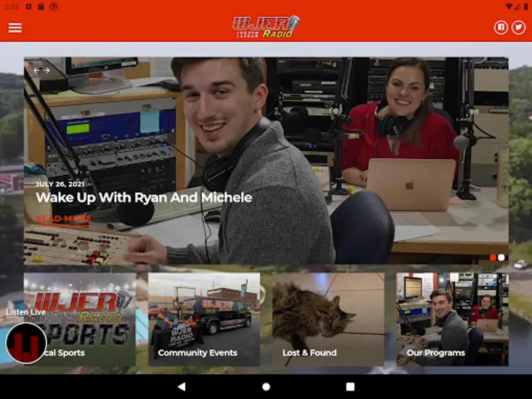Select the first orange slider dot
The image size is (532, 399).
(x=493, y=257)
